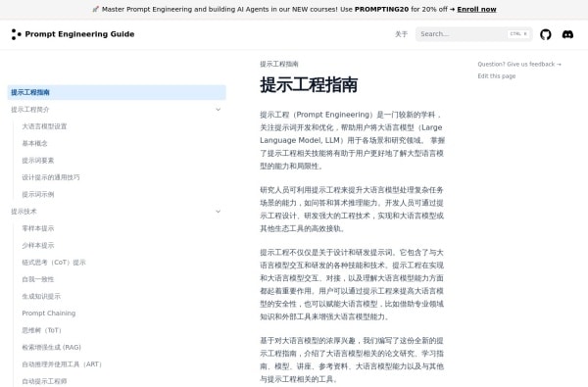
Task: Go to 少样本提示 page
Action: pyautogui.click(x=38, y=246)
